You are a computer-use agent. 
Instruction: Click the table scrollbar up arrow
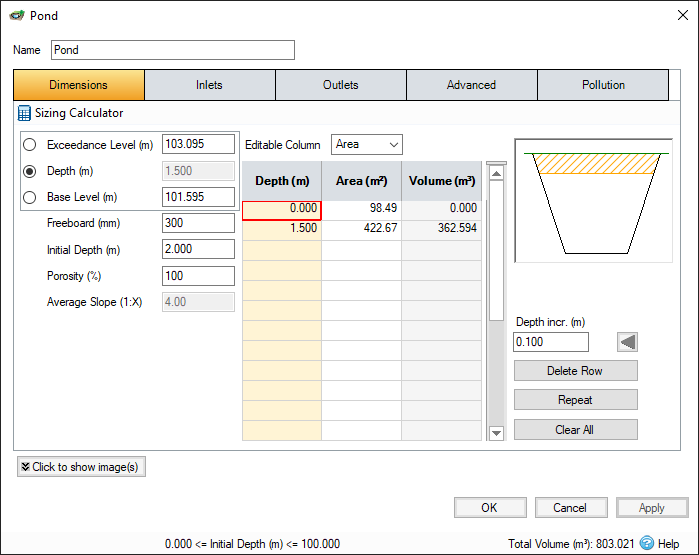496,173
